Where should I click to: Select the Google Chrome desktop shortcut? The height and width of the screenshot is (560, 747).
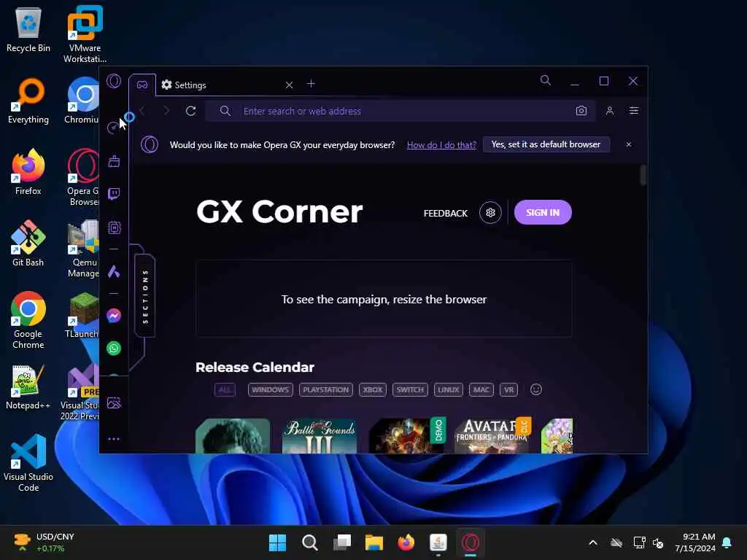(x=28, y=320)
